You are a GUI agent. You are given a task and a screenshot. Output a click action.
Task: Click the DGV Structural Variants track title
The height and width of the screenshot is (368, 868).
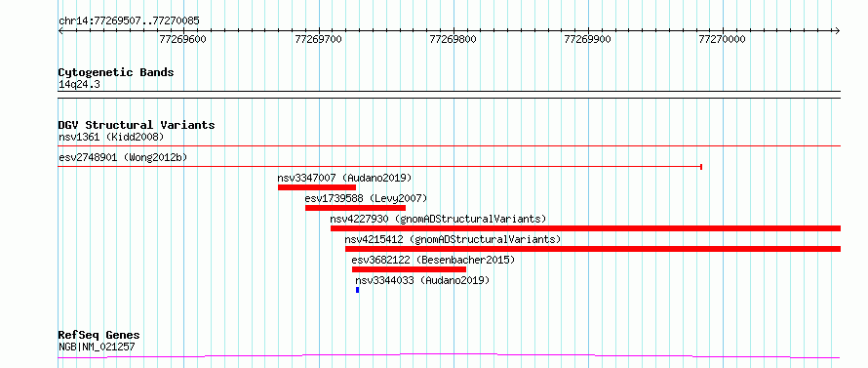tap(137, 125)
